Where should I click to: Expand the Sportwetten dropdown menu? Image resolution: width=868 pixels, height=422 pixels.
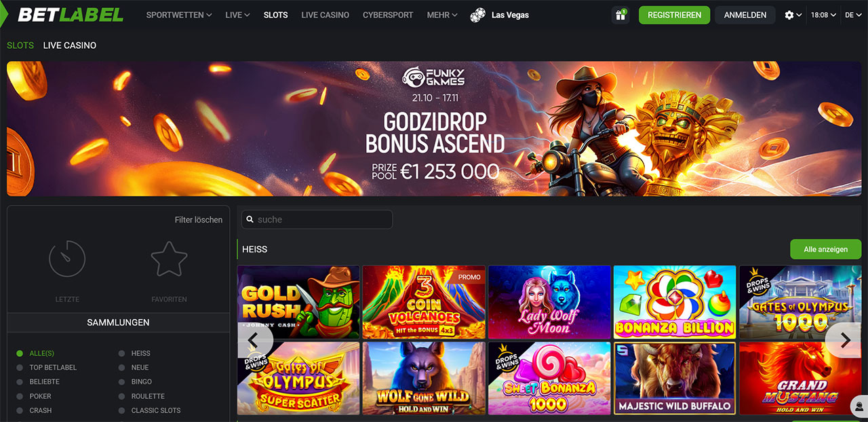click(x=179, y=15)
